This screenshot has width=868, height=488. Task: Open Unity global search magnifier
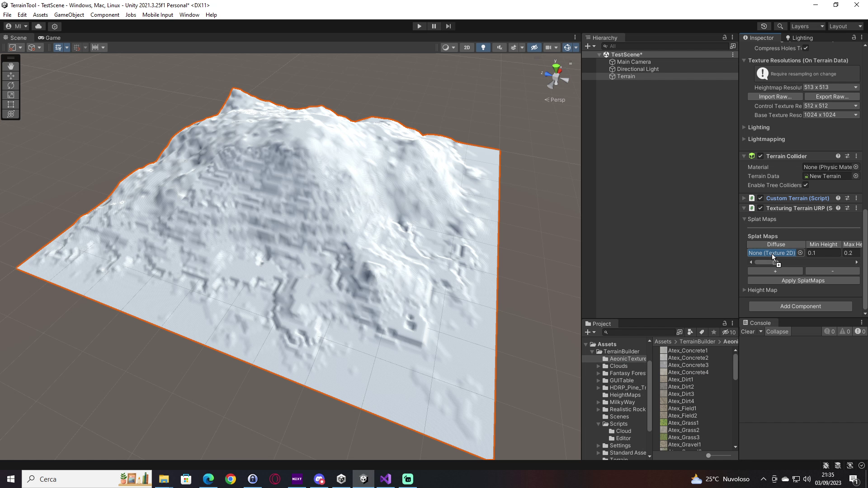[780, 26]
